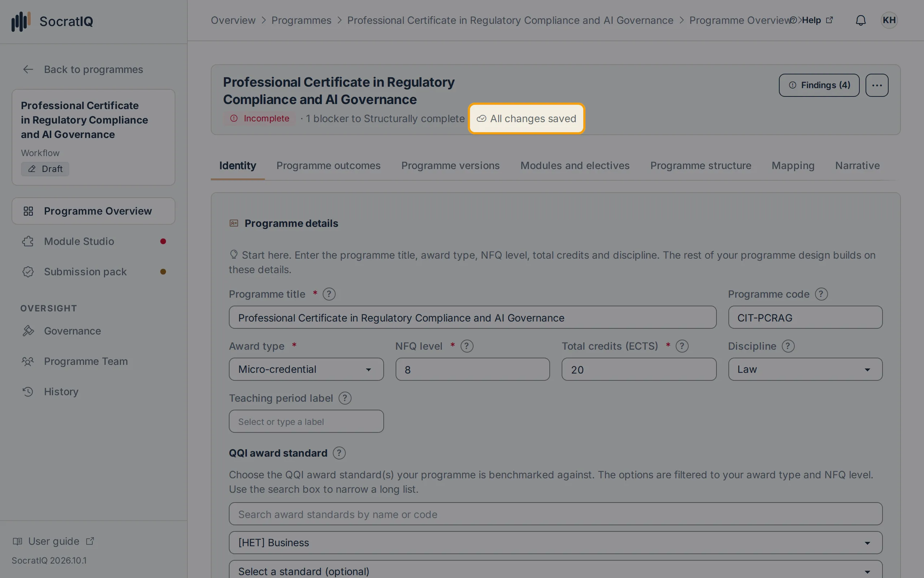Expand the [HET] Business standard dropdown
The height and width of the screenshot is (578, 924).
555,543
